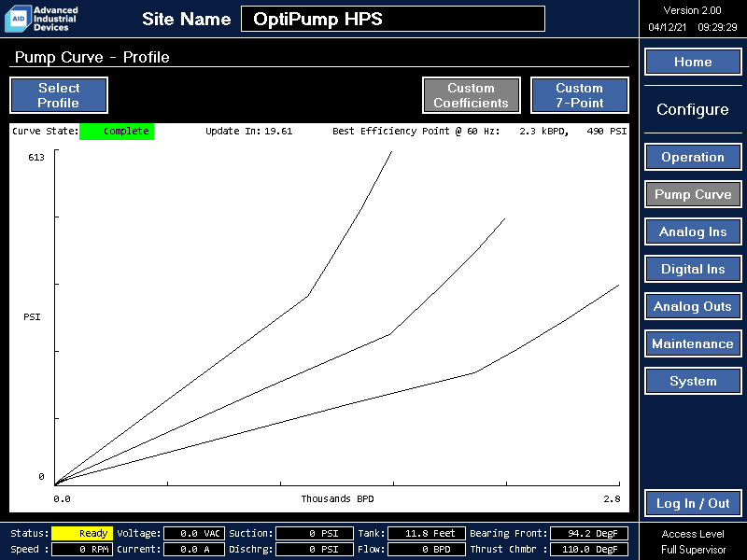Viewport: 747px width, 560px height.
Task: Click the Advanced Industrial Devices logo
Action: [x=41, y=19]
